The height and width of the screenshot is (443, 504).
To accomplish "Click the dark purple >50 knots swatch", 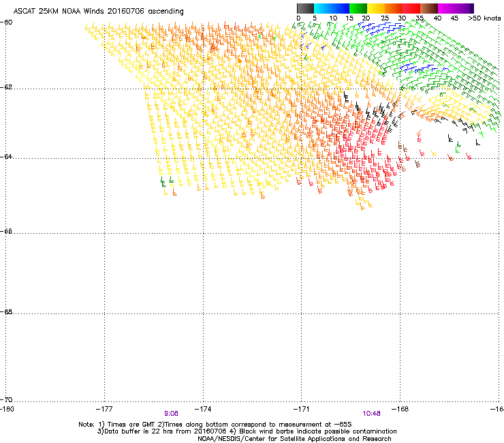I will (x=471, y=8).
